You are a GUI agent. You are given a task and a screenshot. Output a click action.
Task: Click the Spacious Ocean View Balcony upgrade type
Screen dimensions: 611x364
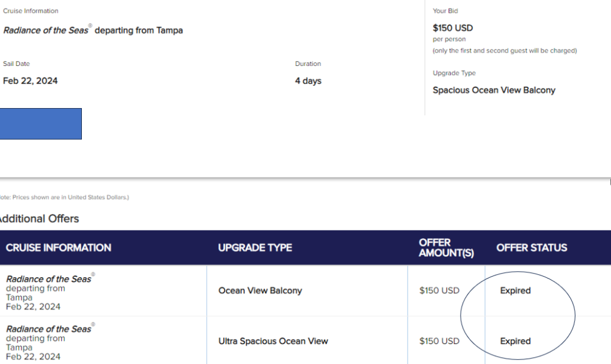[x=494, y=90]
